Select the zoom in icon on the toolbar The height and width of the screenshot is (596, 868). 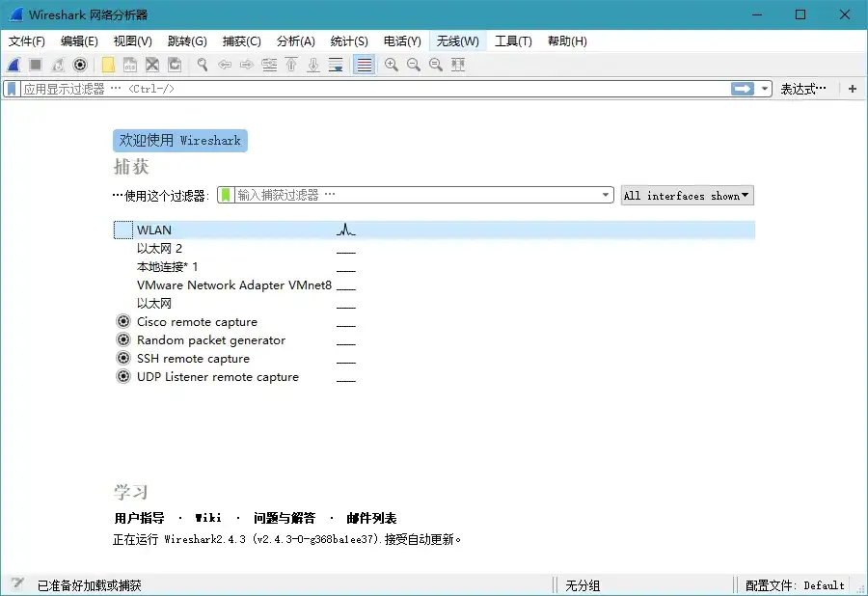coord(390,65)
